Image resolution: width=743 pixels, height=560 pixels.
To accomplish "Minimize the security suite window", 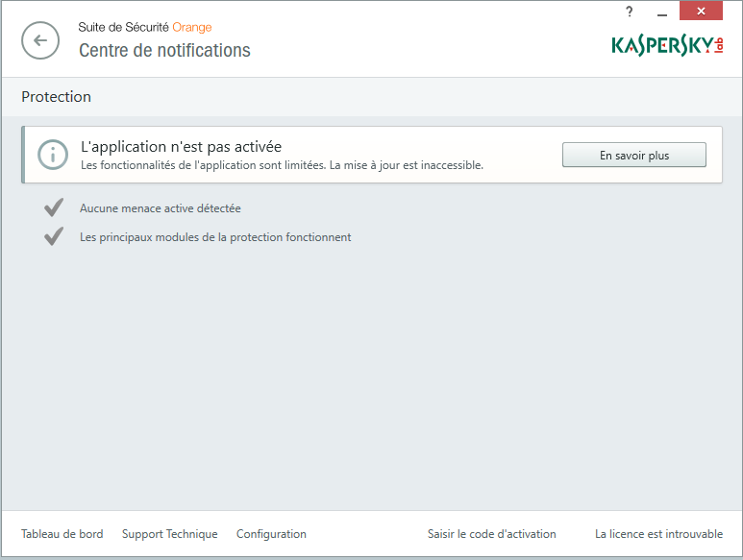I will click(664, 12).
